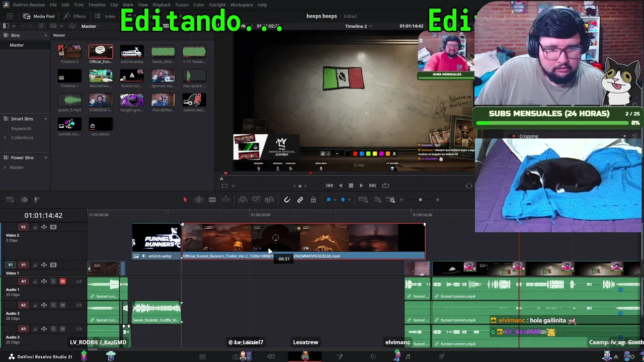Open the Fairlight menu
Image resolution: width=644 pixels, height=362 pixels.
[x=217, y=5]
